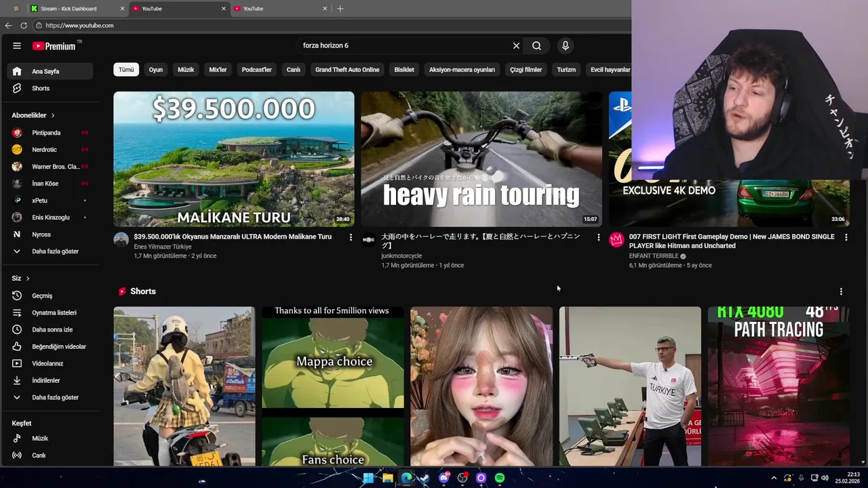Select the Canlı filter chip
The image size is (868, 488).
(293, 70)
